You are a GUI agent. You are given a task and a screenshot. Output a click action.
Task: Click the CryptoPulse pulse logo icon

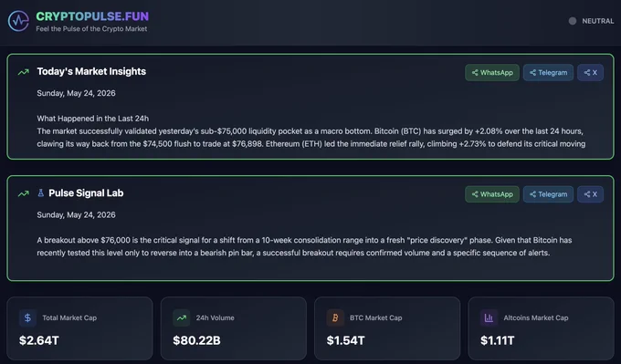[18, 21]
